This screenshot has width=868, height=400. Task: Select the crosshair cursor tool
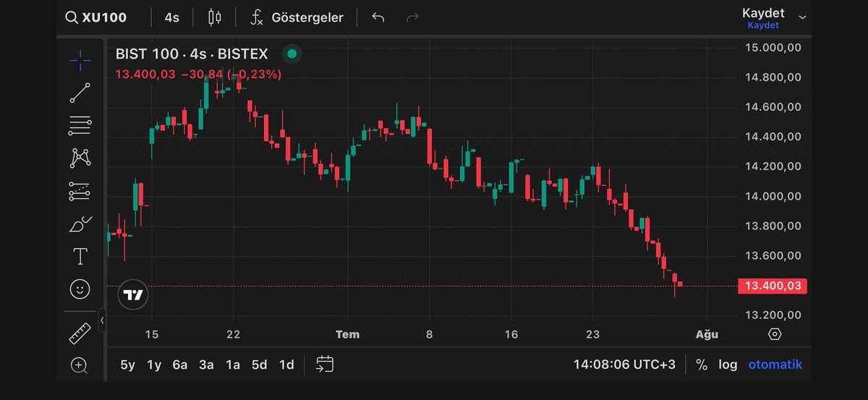pyautogui.click(x=80, y=59)
